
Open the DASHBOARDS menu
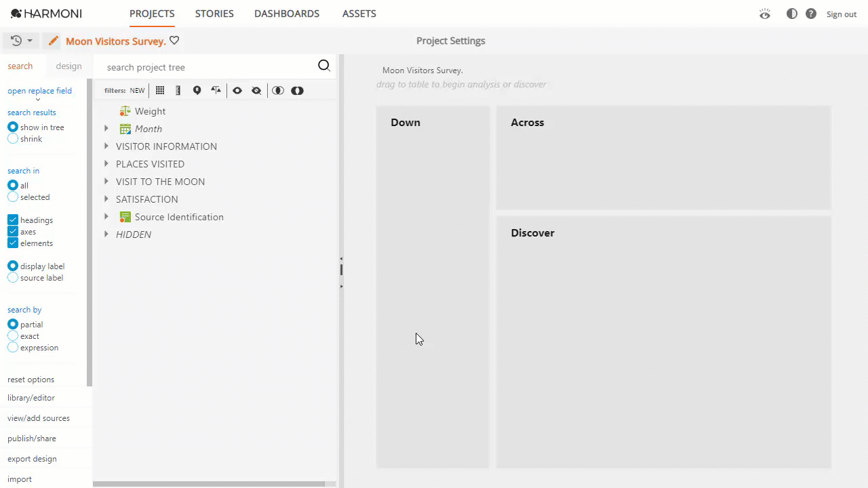(x=287, y=14)
